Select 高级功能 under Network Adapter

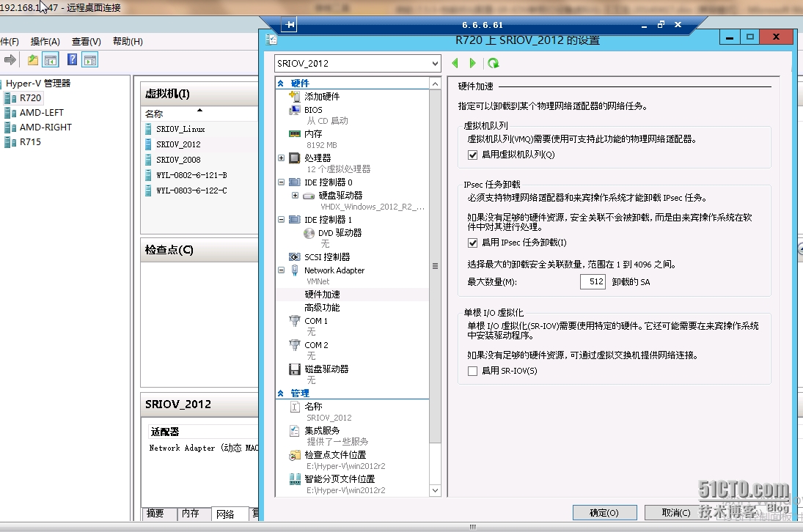322,308
